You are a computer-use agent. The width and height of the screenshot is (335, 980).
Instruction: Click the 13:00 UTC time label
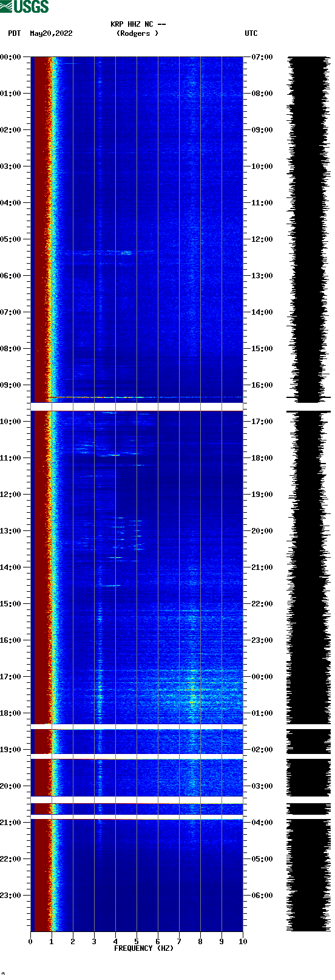pyautogui.click(x=262, y=276)
